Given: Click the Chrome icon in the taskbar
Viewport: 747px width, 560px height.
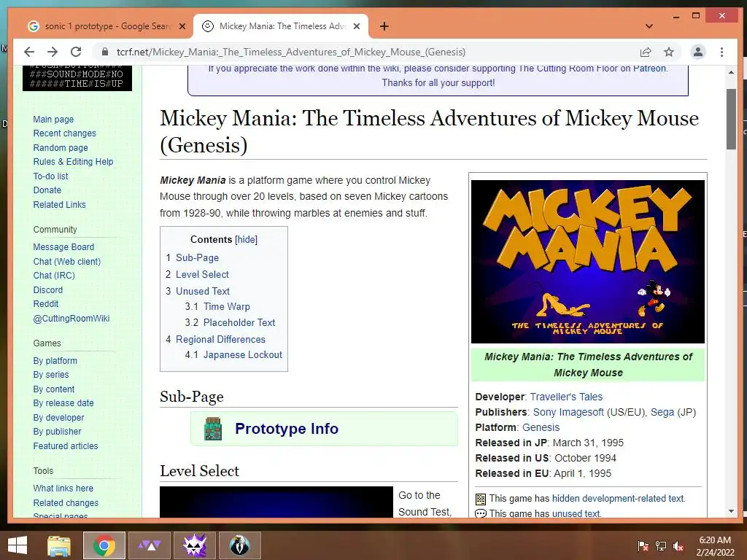Looking at the screenshot, I should click(104, 545).
